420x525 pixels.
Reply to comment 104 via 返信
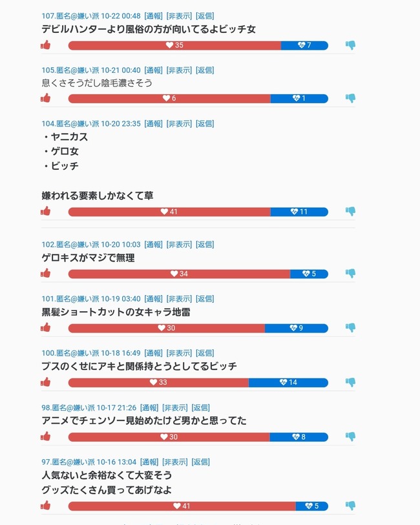(x=205, y=123)
